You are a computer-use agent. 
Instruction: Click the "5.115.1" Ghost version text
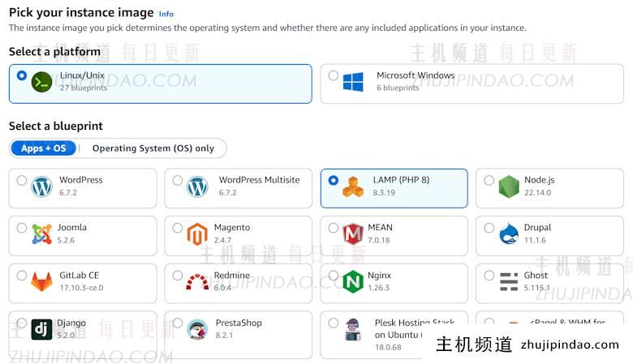point(537,288)
